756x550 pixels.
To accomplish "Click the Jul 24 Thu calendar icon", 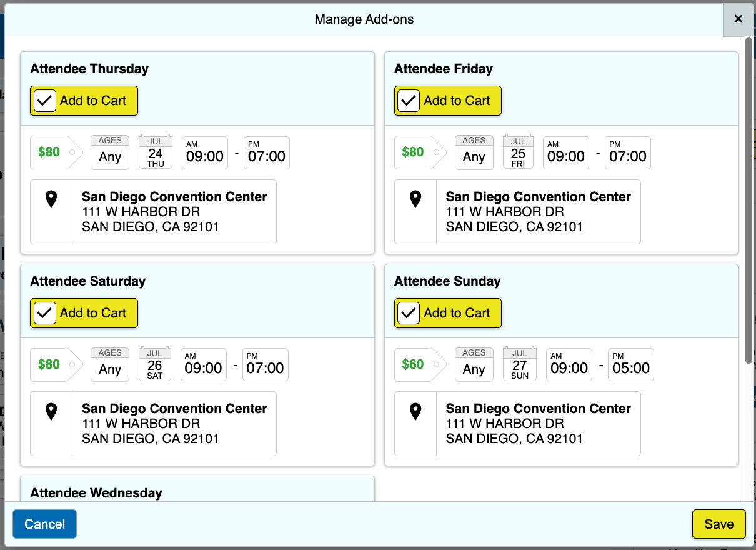I will 156,152.
